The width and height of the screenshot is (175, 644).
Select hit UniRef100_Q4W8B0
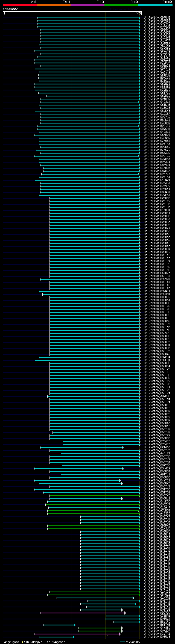[157, 628]
